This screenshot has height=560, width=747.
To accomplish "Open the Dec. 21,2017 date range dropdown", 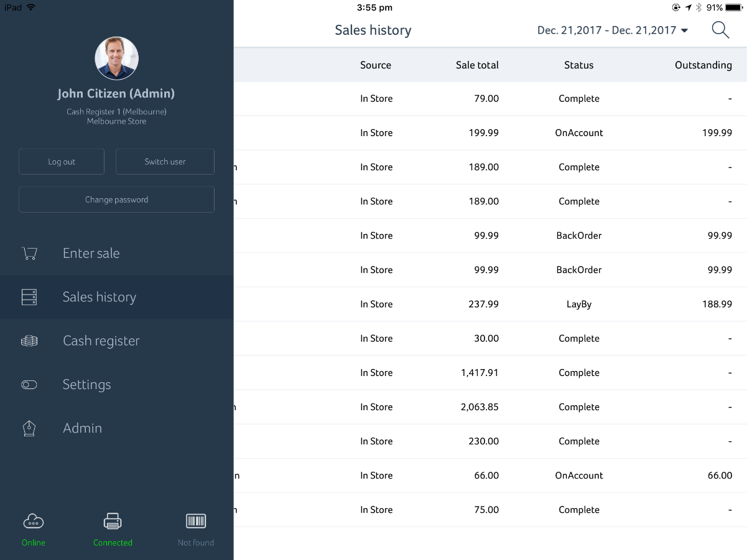I will pyautogui.click(x=613, y=30).
